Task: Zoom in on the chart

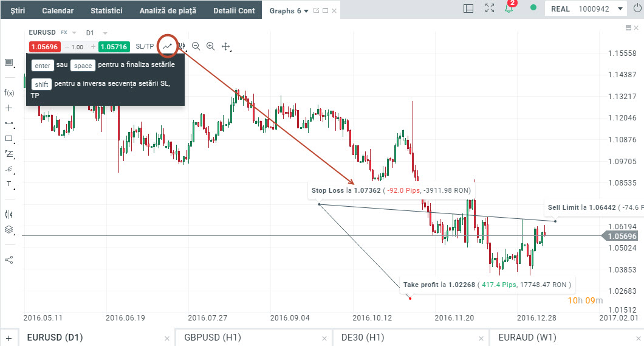Action: coord(211,46)
